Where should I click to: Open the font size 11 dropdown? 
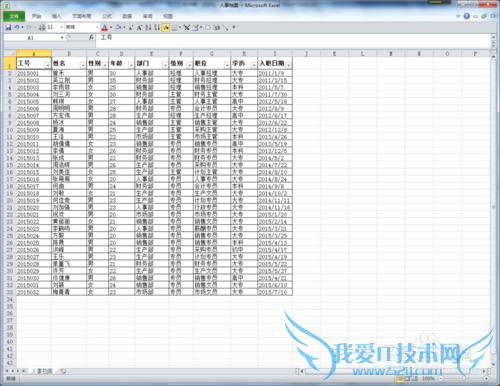[x=62, y=27]
